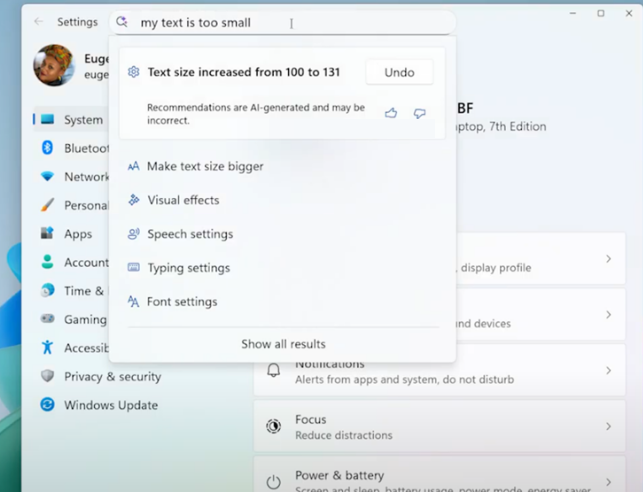The width and height of the screenshot is (643, 492).
Task: Click the System monitor icon in the sidebar
Action: pos(48,119)
